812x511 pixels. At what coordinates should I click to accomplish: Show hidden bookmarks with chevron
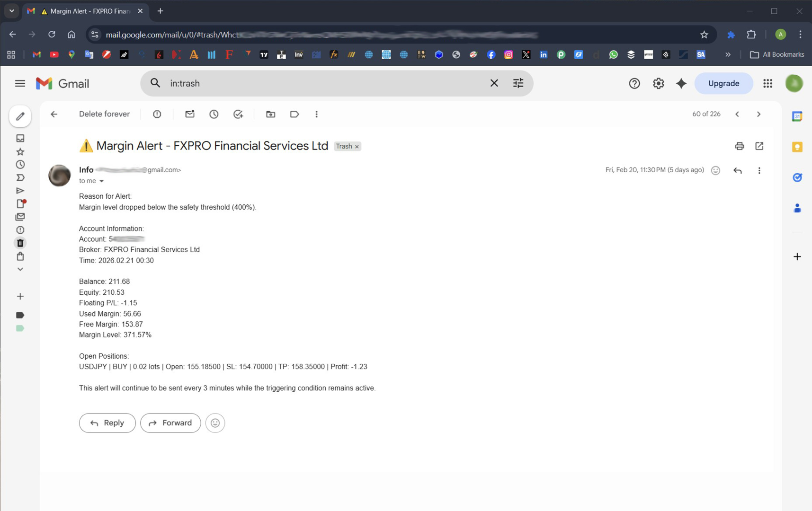pos(728,55)
